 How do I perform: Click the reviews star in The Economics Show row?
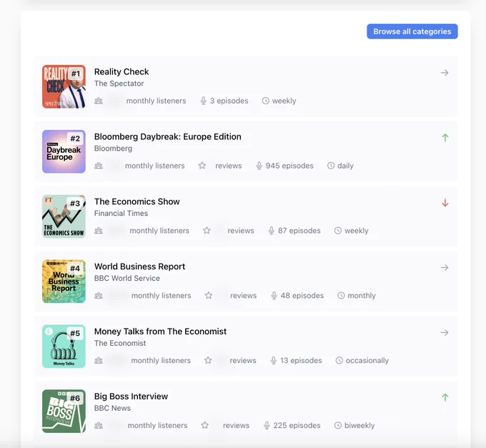tap(207, 230)
